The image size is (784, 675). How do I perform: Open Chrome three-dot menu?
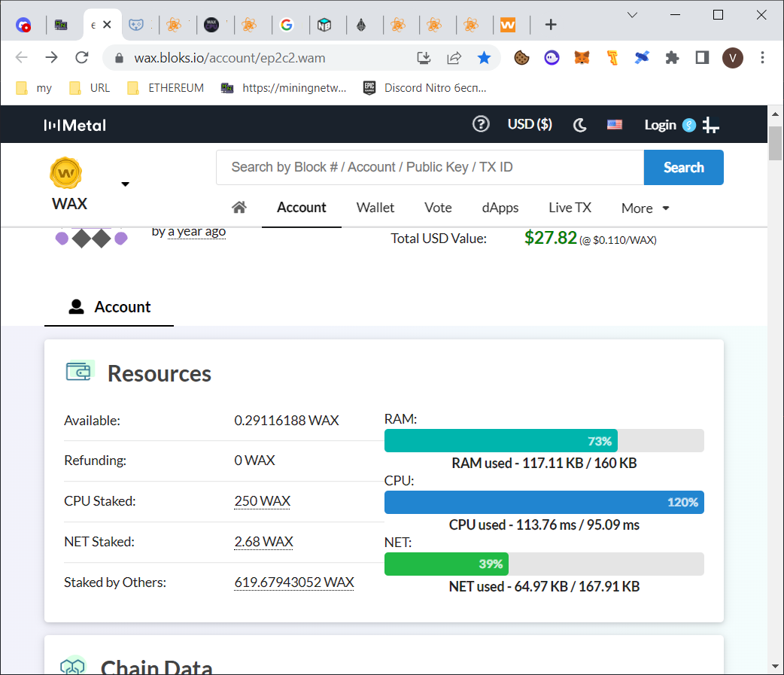[x=762, y=58]
